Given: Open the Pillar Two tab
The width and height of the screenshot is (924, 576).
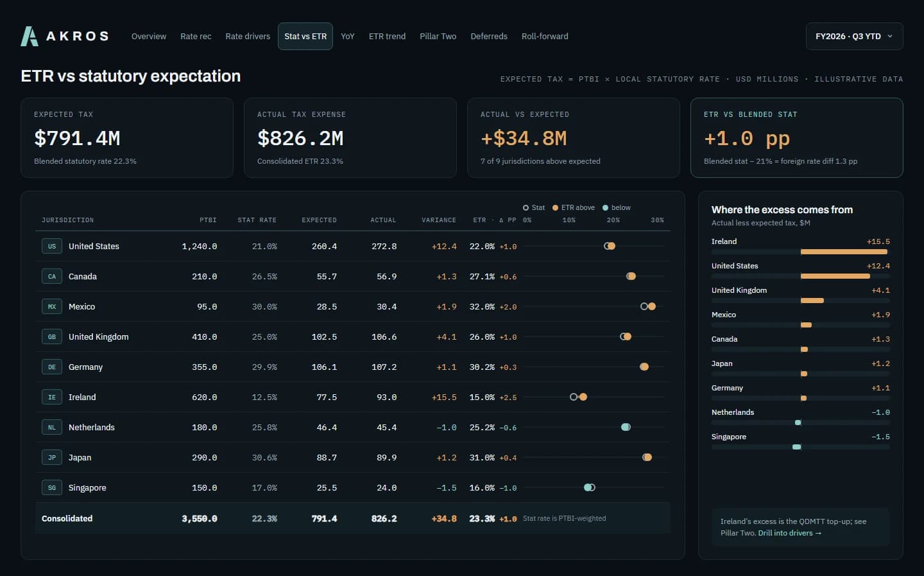Looking at the screenshot, I should [438, 36].
